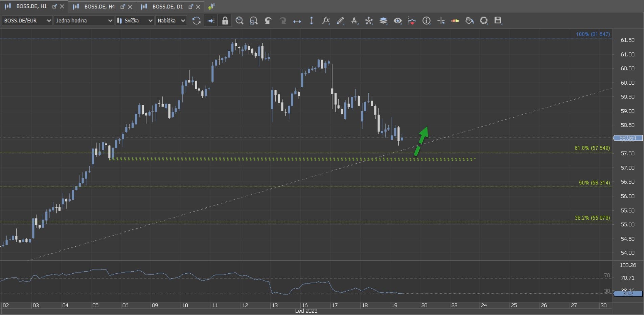
Task: Click the RSI value label 30.2
Action: [628, 293]
